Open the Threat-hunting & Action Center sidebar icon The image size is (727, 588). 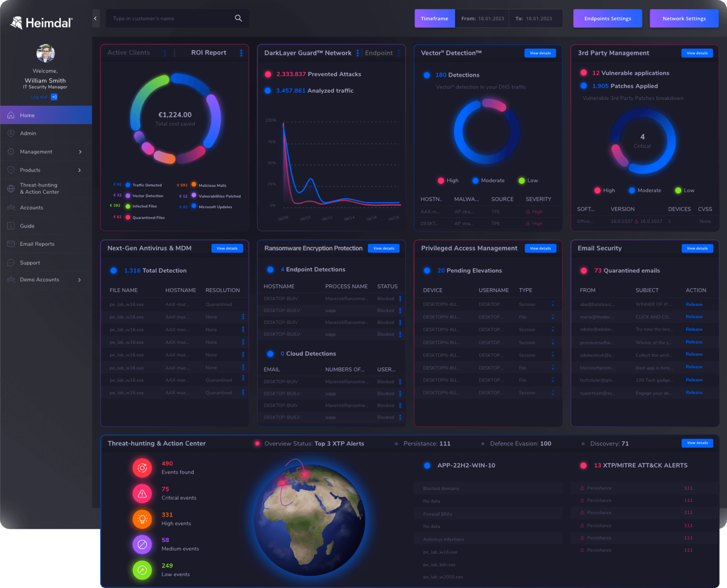(x=10, y=188)
